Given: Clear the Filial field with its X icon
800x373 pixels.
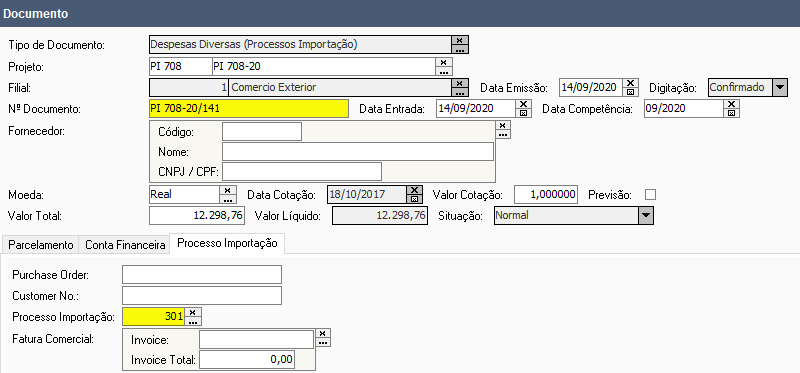Looking at the screenshot, I should pyautogui.click(x=460, y=83).
